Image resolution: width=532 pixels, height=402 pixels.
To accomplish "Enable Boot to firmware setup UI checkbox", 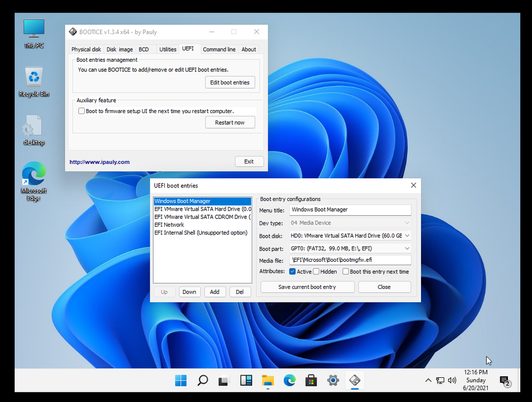I will (81, 111).
